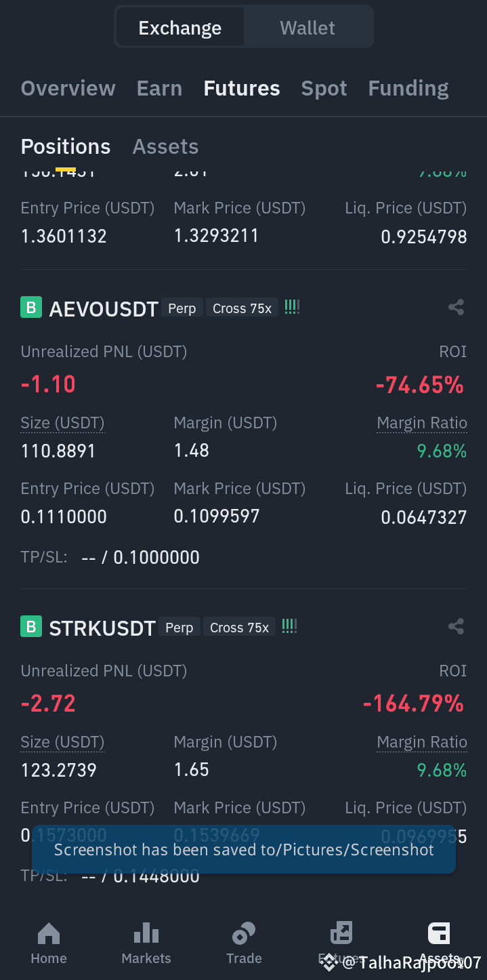
Task: Tap the green B badge beside STRKUSDT
Action: coord(31,627)
